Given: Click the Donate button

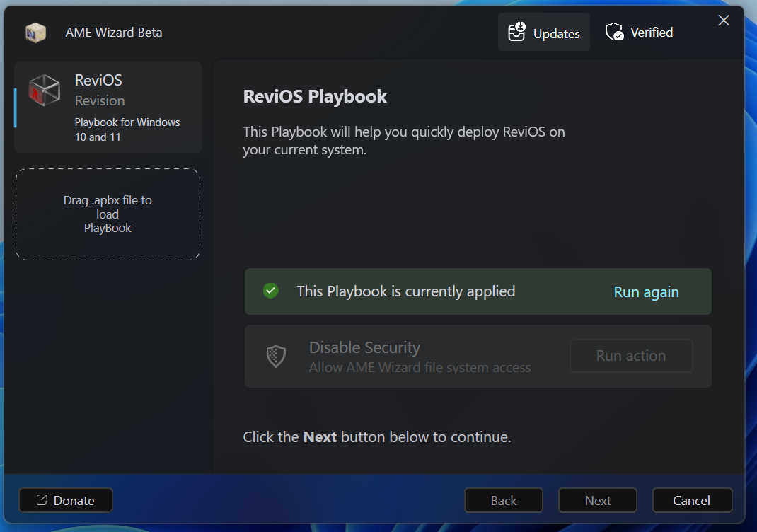Looking at the screenshot, I should (66, 500).
